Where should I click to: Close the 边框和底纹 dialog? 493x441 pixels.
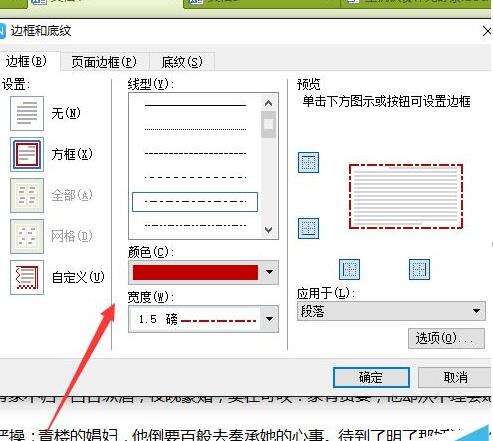(487, 31)
